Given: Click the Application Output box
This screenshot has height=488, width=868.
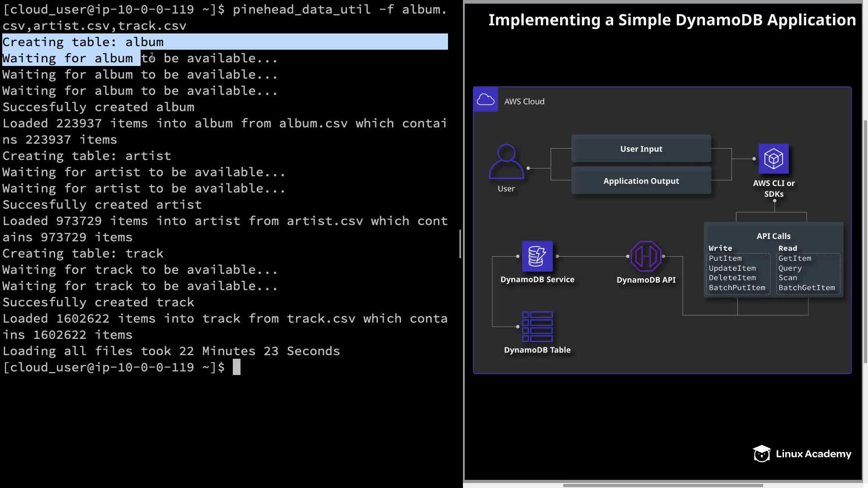Looking at the screenshot, I should click(x=641, y=181).
